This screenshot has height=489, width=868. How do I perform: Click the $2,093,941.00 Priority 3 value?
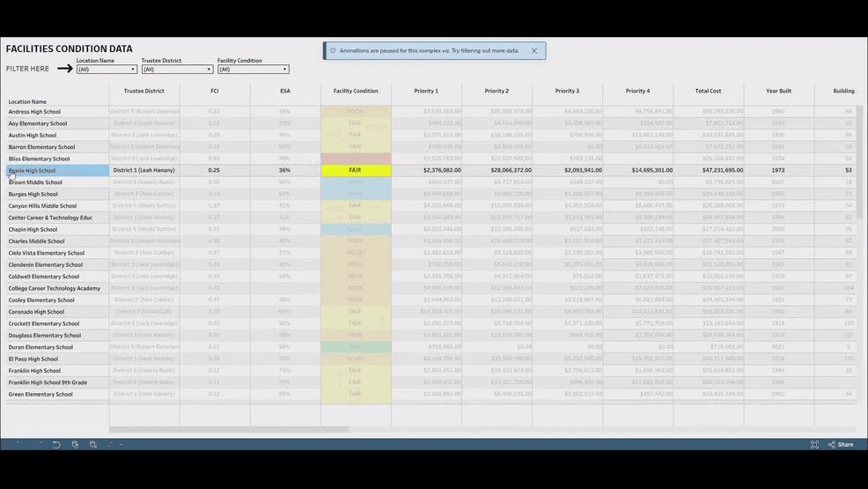pyautogui.click(x=583, y=171)
